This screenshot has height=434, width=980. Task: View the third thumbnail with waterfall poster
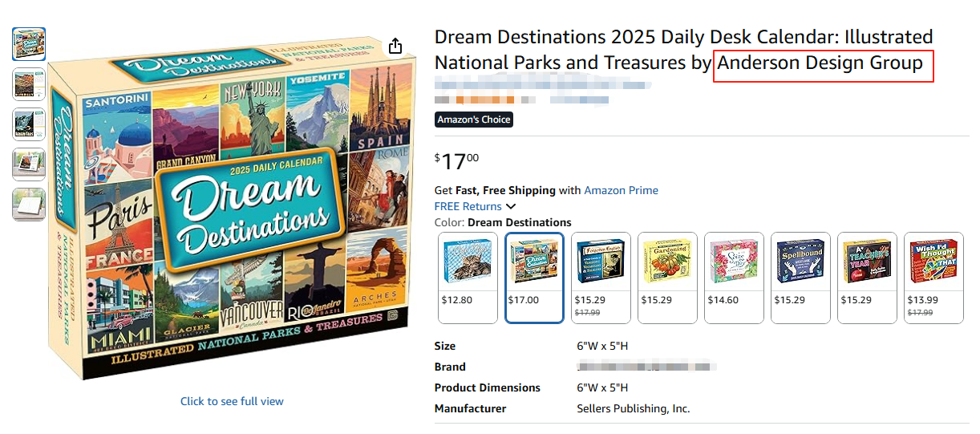29,124
